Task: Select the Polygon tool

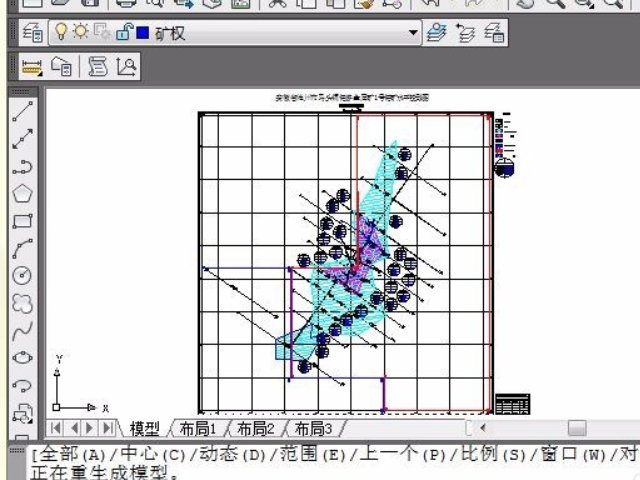Action: (22, 193)
